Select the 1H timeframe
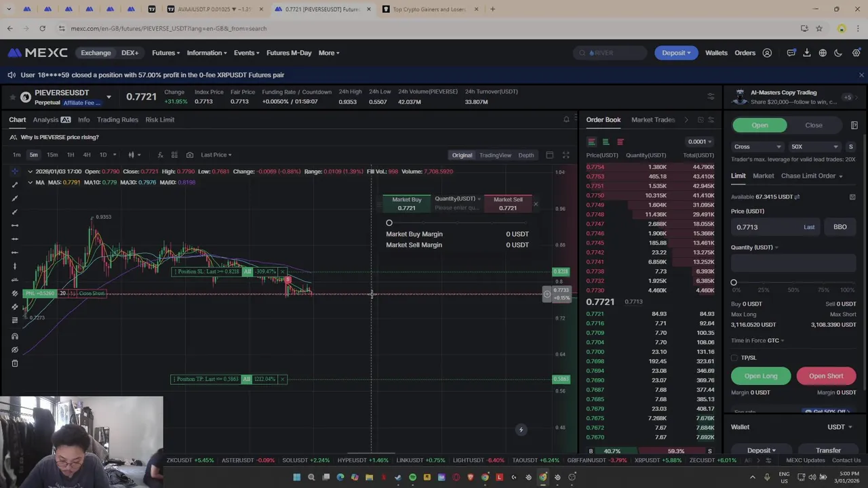This screenshot has width=868, height=488. 70,155
